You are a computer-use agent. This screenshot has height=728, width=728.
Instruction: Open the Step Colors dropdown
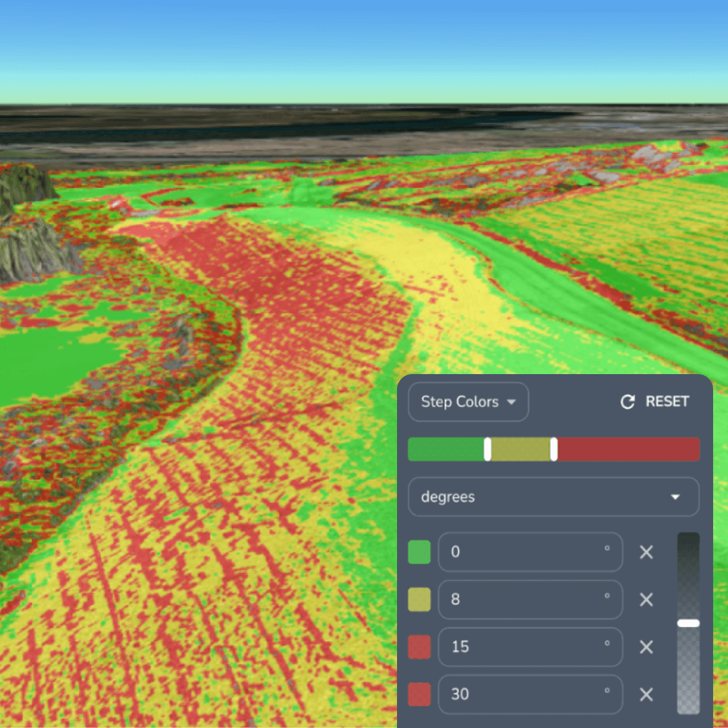[468, 402]
